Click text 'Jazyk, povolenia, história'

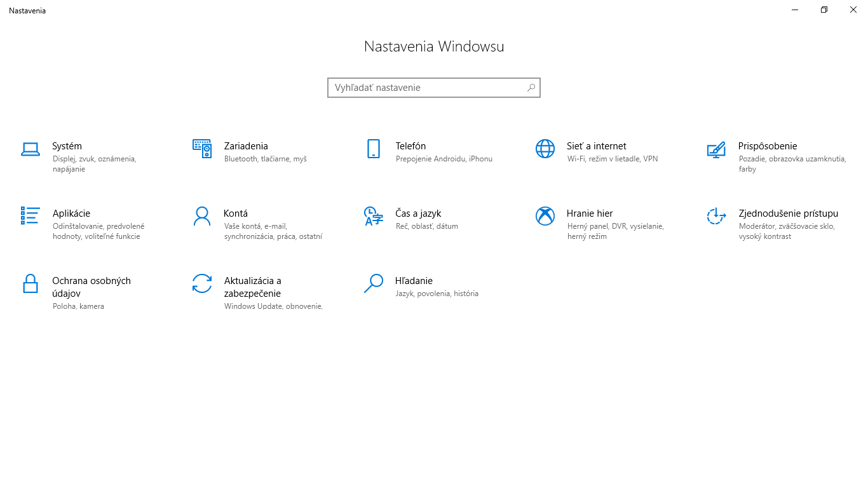tap(437, 294)
